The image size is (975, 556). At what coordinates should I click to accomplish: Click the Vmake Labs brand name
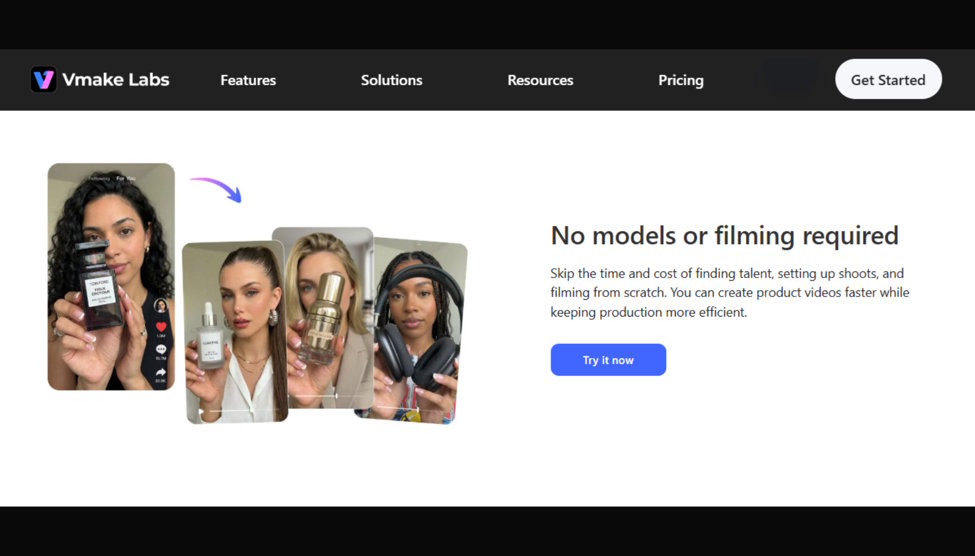click(116, 80)
